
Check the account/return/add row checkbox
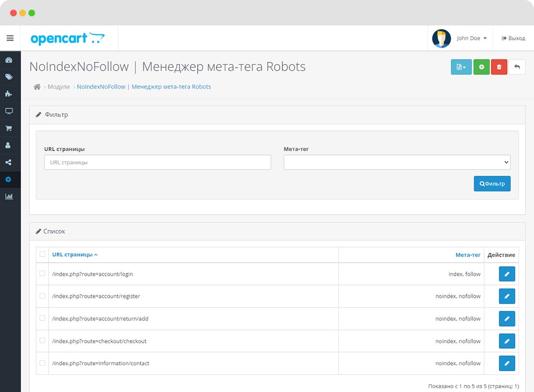click(x=42, y=318)
